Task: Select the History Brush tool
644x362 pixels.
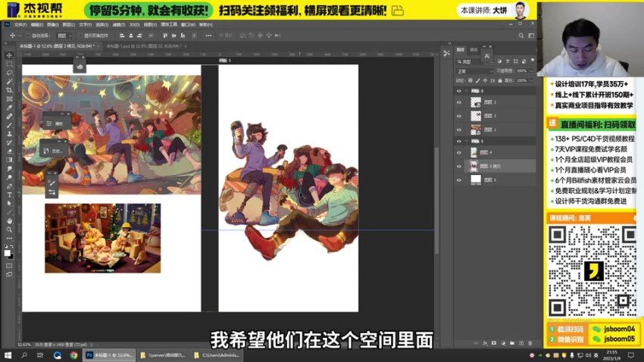Action: (x=9, y=142)
